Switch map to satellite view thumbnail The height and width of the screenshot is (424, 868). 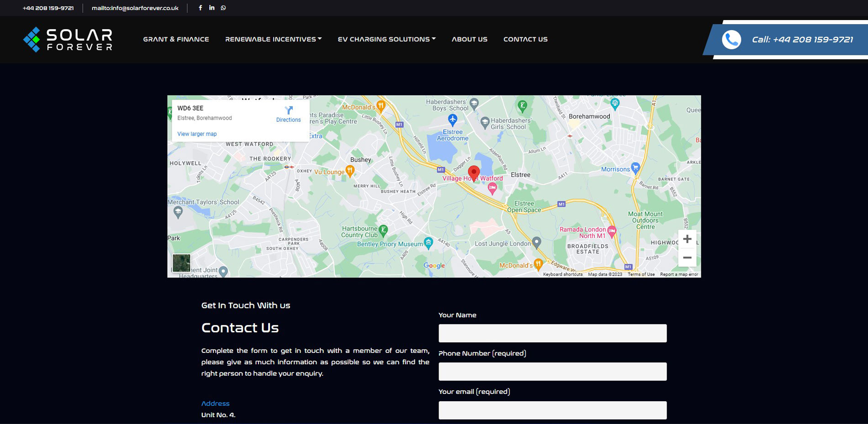181,263
